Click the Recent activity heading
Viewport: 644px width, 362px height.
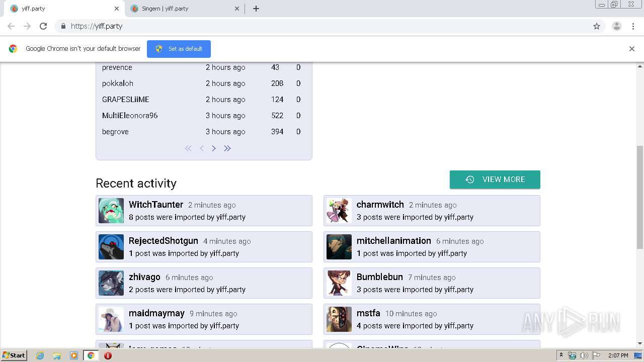[x=136, y=183]
